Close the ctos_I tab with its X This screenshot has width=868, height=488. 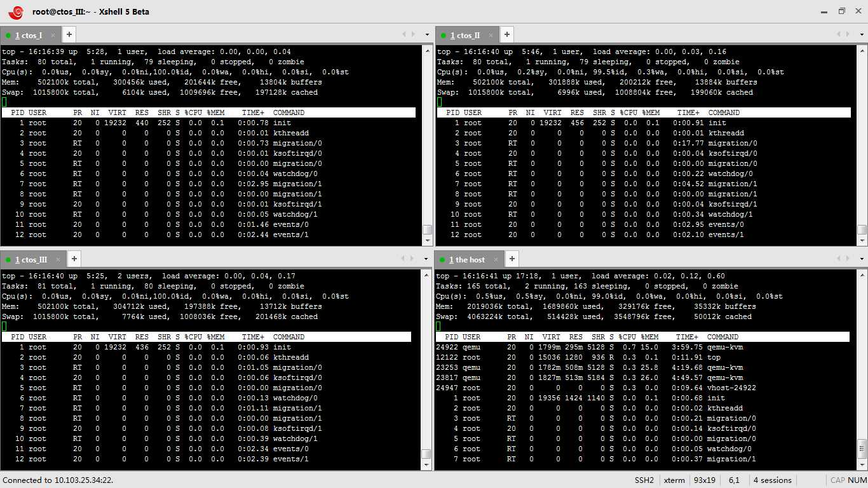click(53, 36)
